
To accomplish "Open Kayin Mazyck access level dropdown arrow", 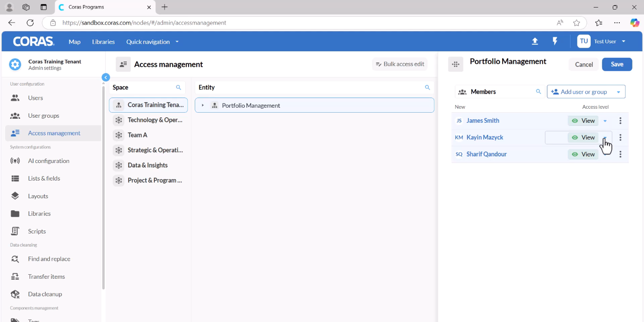I will click(x=605, y=137).
